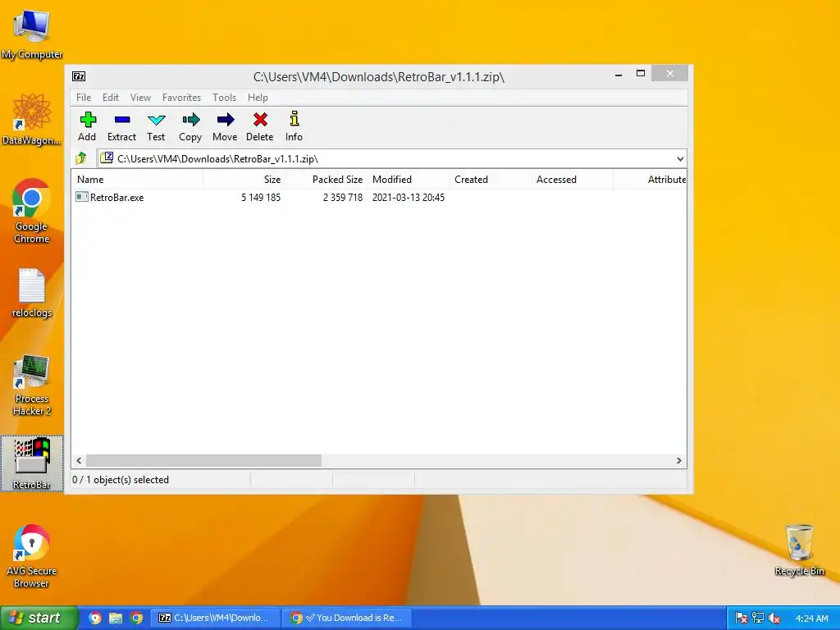Select the Copy toolbar icon
Image resolution: width=840 pixels, height=630 pixels.
pos(190,120)
